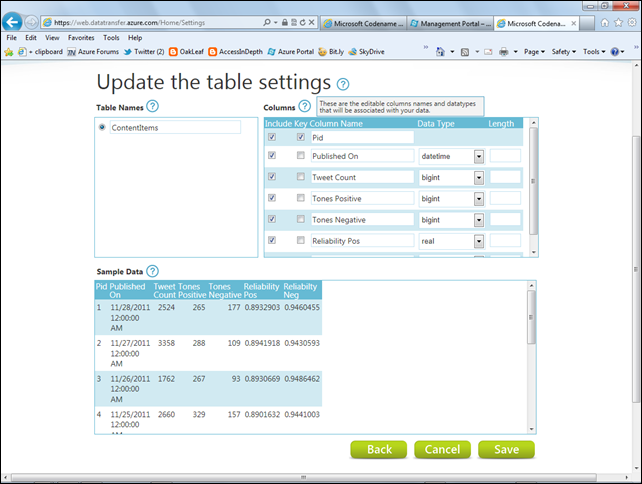Image resolution: width=642 pixels, height=484 pixels.
Task: Toggle Include checkbox for Tweet Count
Action: 272,176
